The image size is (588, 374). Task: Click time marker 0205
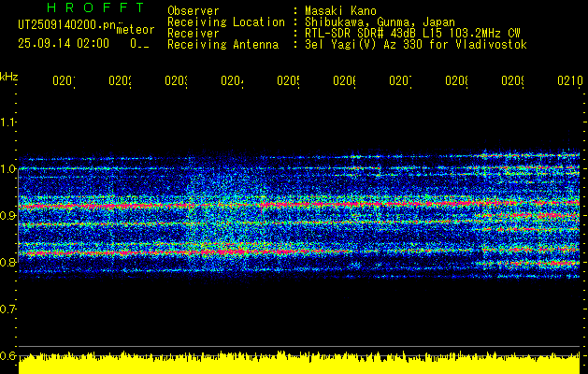(x=288, y=80)
